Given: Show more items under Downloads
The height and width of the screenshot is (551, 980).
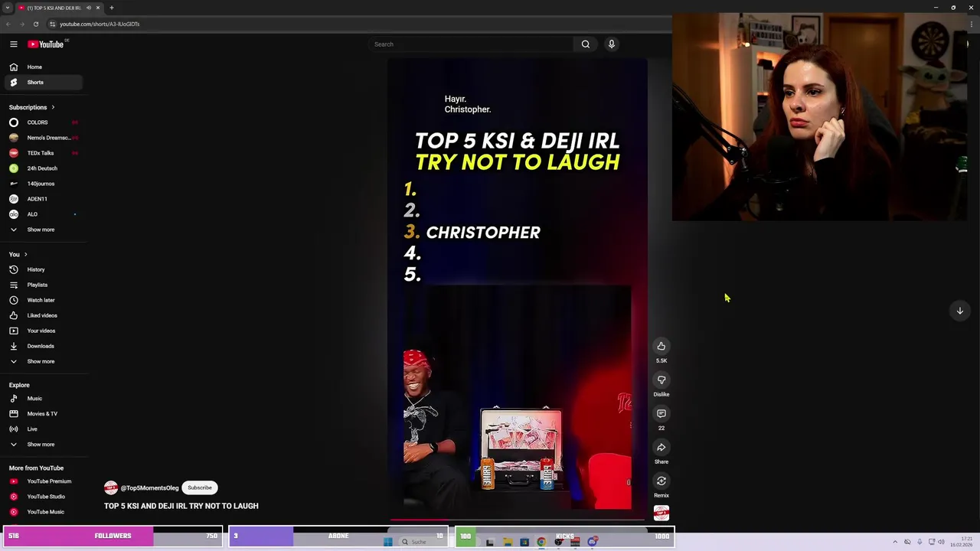Looking at the screenshot, I should coord(42,361).
